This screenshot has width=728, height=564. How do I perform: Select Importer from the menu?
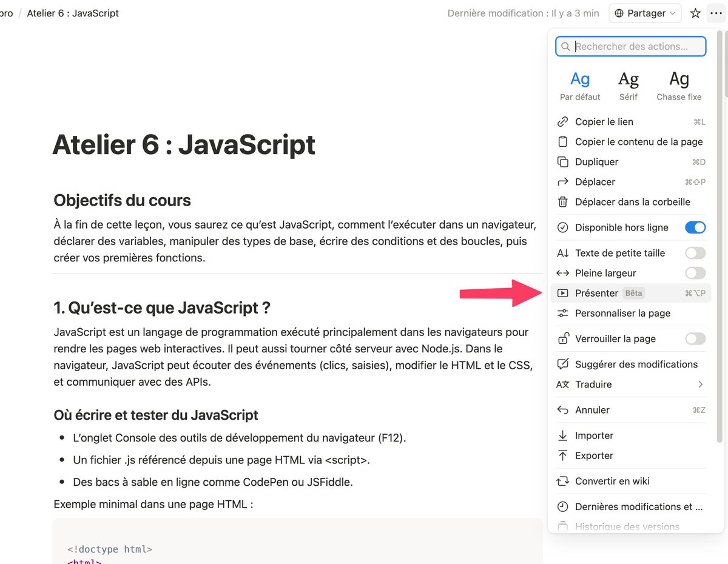[x=631, y=435]
